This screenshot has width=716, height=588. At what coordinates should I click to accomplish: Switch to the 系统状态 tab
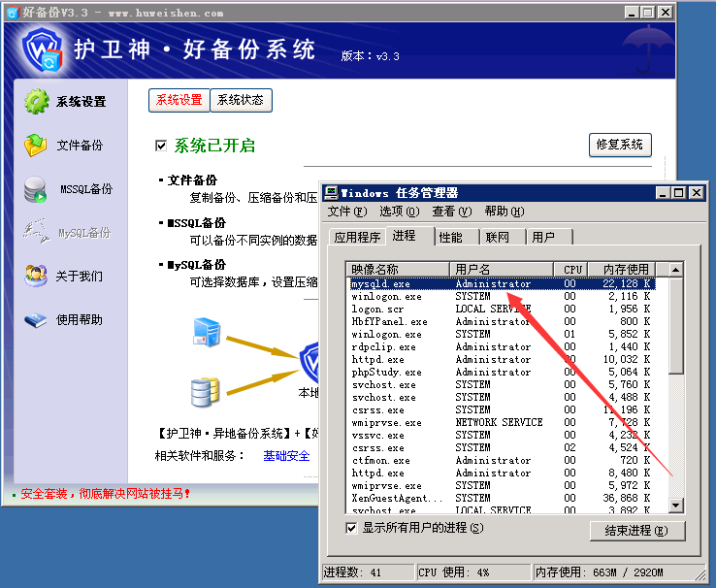point(241,100)
